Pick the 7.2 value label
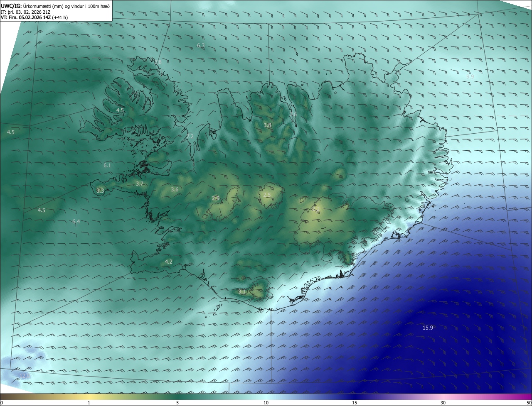Screen dimensions: 532x406 click(190, 136)
